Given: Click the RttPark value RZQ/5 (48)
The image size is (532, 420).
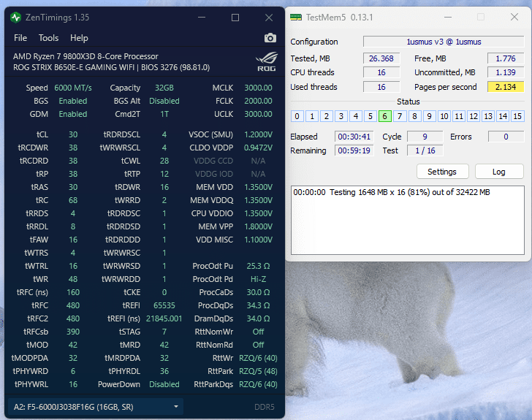Looking at the screenshot, I should click(258, 371).
